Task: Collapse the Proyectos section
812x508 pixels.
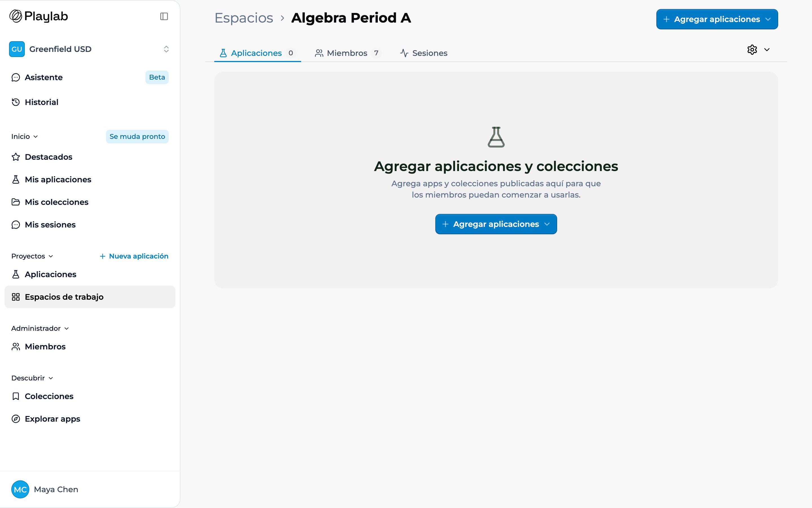Action: [x=32, y=256]
